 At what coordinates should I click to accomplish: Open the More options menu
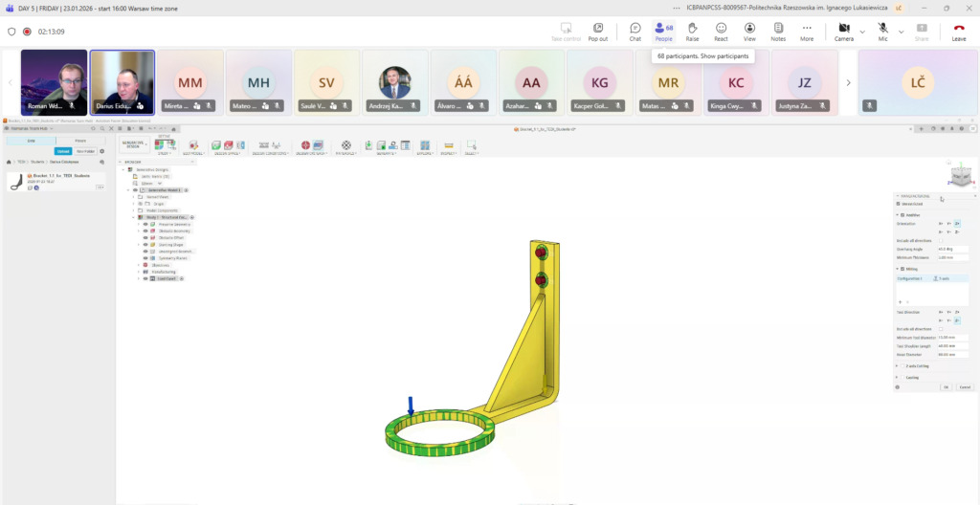coord(807,31)
